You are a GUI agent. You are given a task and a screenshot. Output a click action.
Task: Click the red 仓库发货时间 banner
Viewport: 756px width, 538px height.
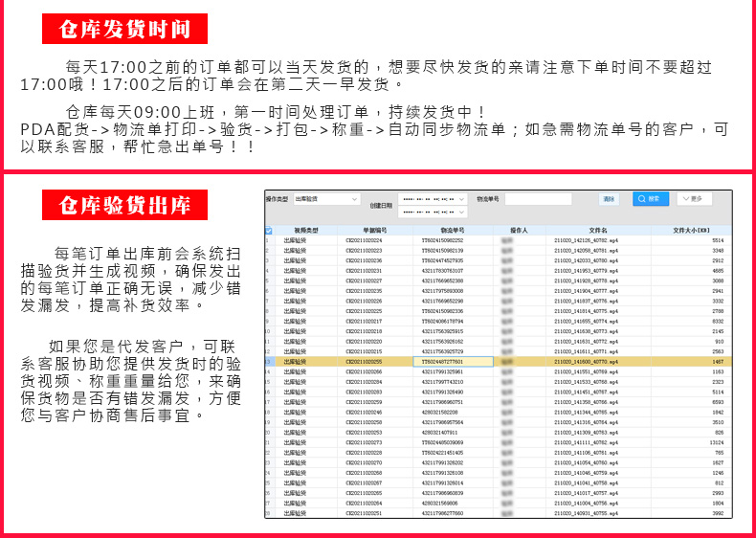[x=124, y=29]
